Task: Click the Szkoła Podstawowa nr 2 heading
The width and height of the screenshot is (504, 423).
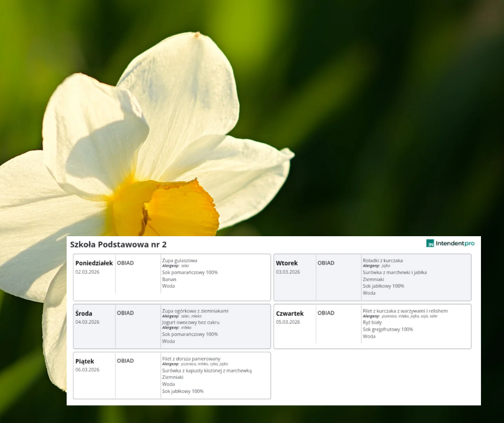Action: click(x=118, y=244)
